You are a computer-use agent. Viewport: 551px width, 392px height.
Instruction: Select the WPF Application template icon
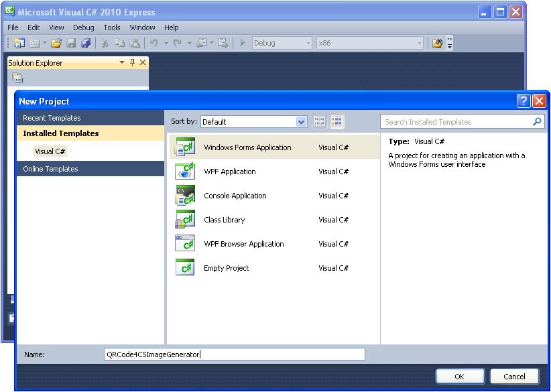[x=185, y=172]
